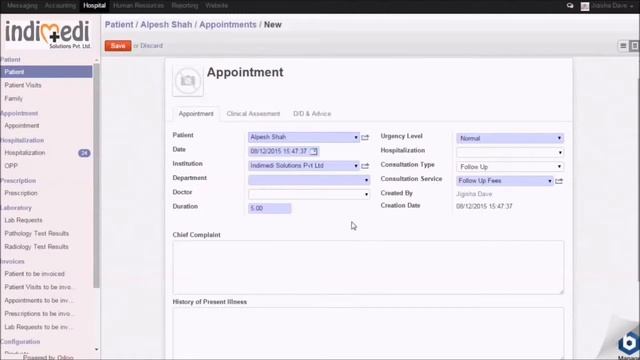
Task: Click the Chief Complaint text area
Action: click(368, 267)
